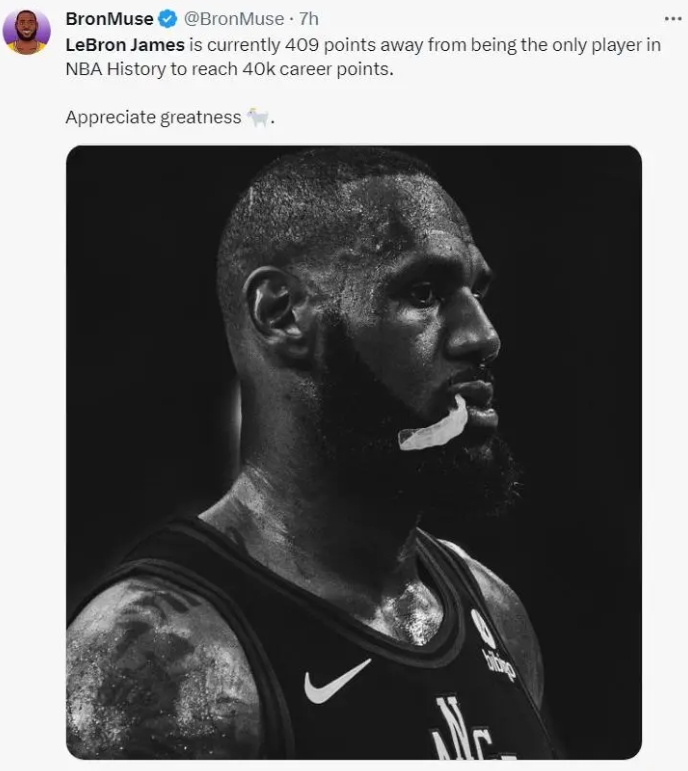This screenshot has width=688, height=771.
Task: Click the jersey lettering at photo bottom
Action: (463, 733)
